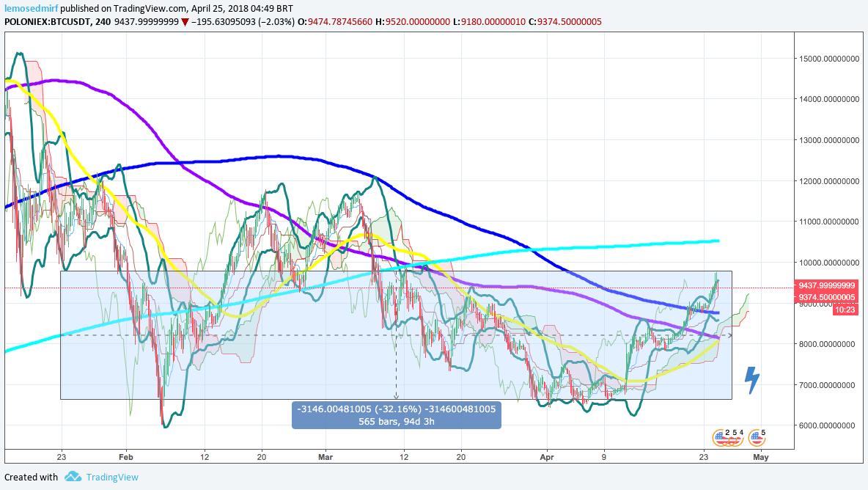Image resolution: width=868 pixels, height=490 pixels.
Task: Select the red 9374.50000005 price label
Action: point(826,297)
